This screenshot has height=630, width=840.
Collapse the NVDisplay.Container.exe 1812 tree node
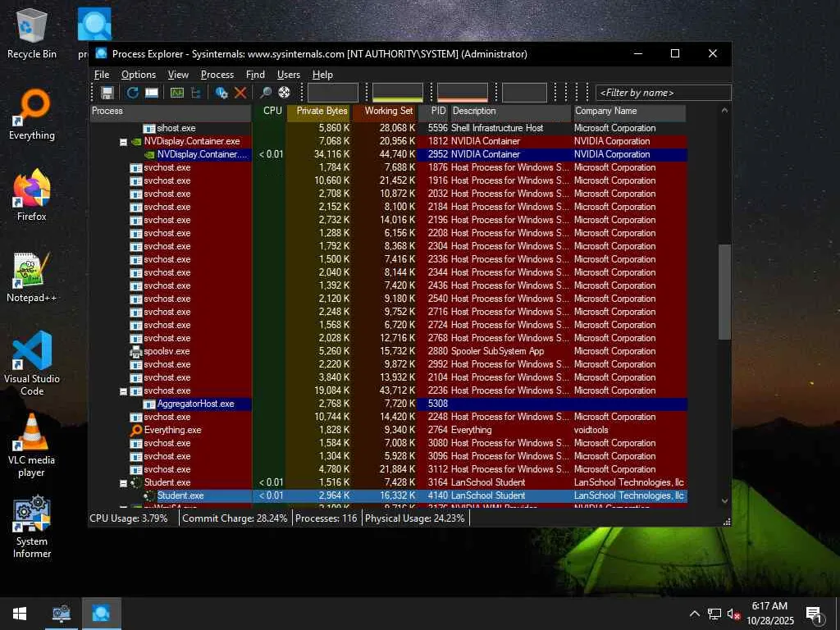(123, 142)
